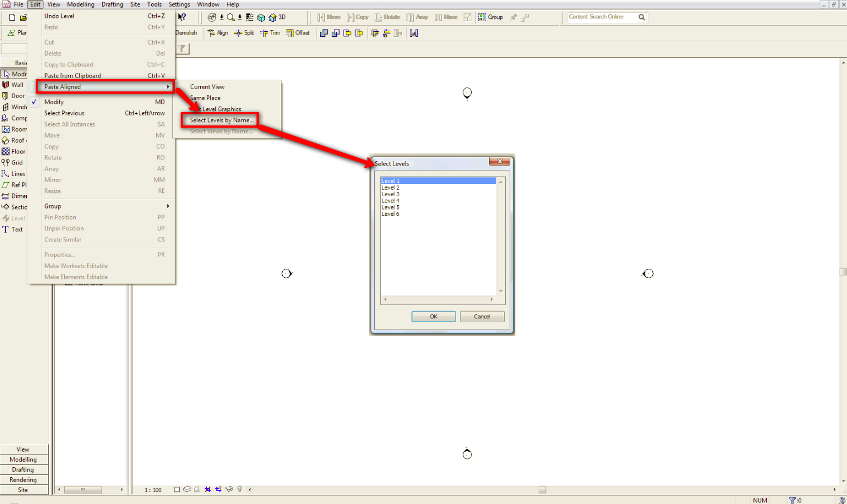Close the Select Levels dialog
The image size is (847, 504).
pyautogui.click(x=500, y=161)
